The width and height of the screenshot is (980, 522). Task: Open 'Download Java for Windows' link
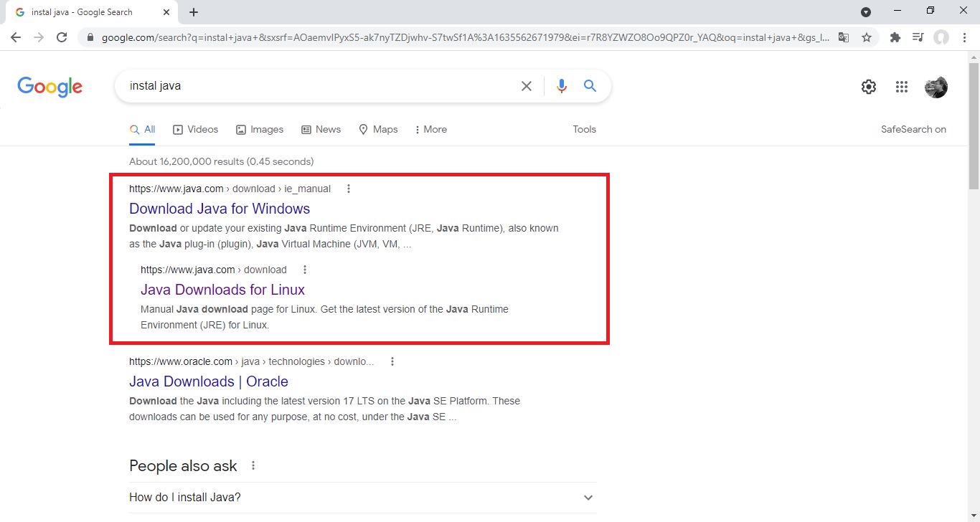(220, 209)
